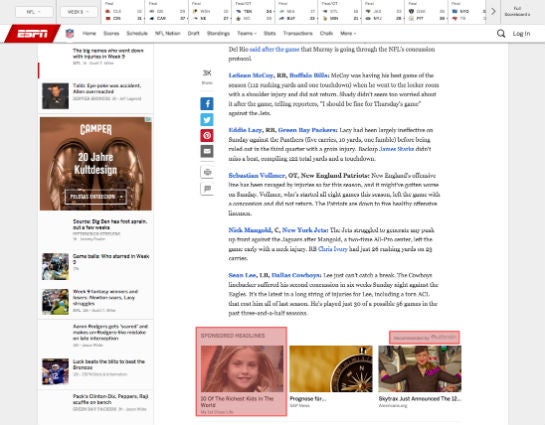Open 'Luck beats the blitz' sidebar story
Viewport: 545px width, 425px height.
(x=108, y=364)
